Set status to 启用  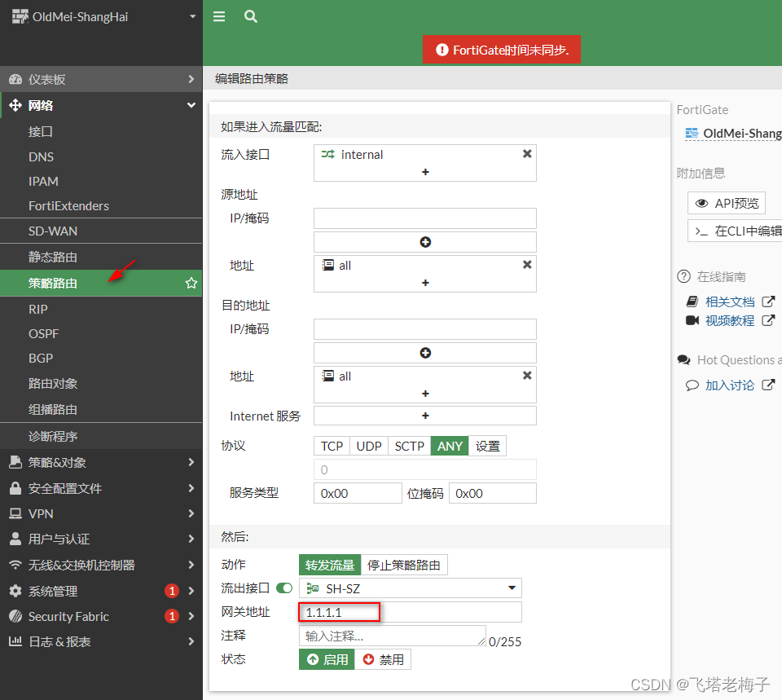[x=327, y=659]
